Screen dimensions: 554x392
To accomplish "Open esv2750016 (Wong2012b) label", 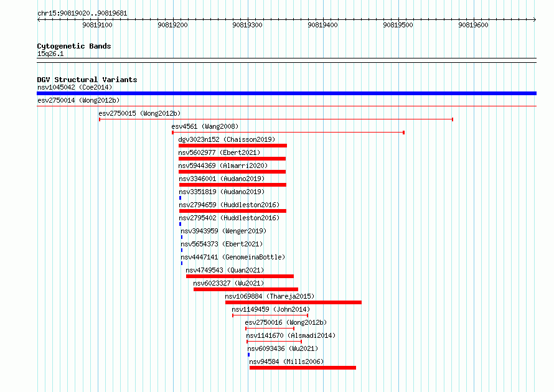I will [286, 322].
